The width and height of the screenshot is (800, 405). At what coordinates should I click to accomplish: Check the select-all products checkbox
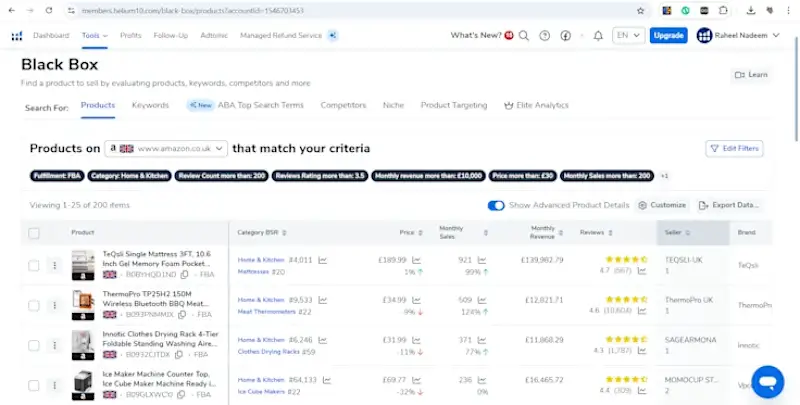[x=34, y=233]
